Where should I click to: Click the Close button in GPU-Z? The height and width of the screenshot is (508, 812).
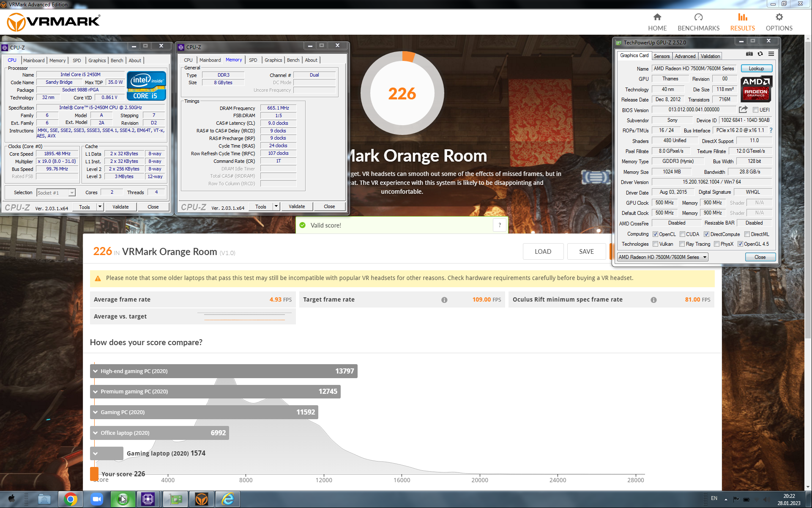click(x=760, y=257)
